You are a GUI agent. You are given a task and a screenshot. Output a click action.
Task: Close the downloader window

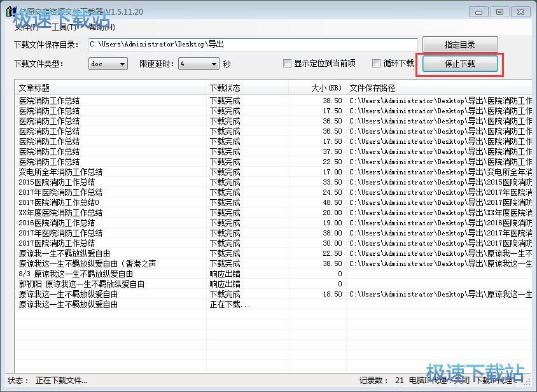click(x=520, y=12)
